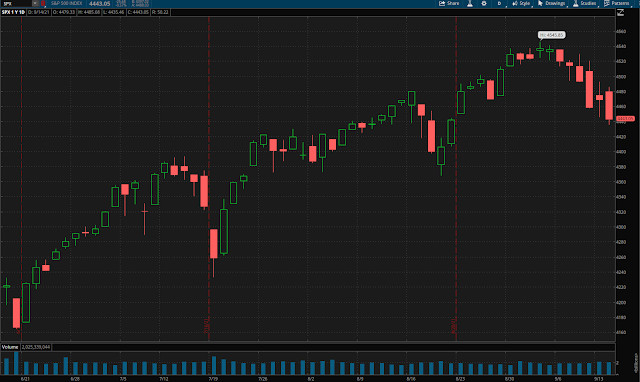Open the Studies menu
This screenshot has height=382, width=640.
point(585,3)
